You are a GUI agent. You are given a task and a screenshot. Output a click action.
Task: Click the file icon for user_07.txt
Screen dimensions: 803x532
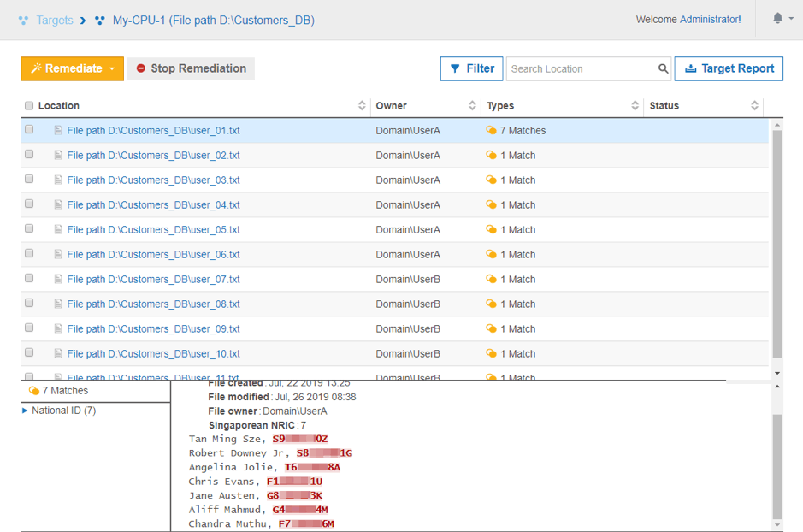(58, 280)
